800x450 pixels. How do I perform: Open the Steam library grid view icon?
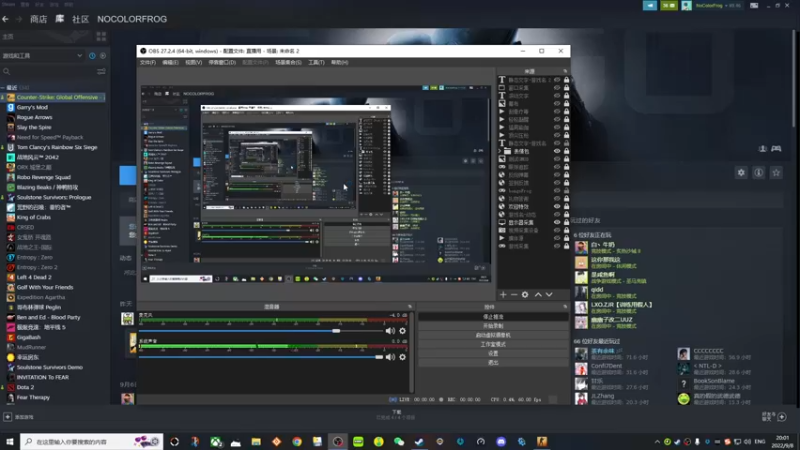tap(101, 37)
